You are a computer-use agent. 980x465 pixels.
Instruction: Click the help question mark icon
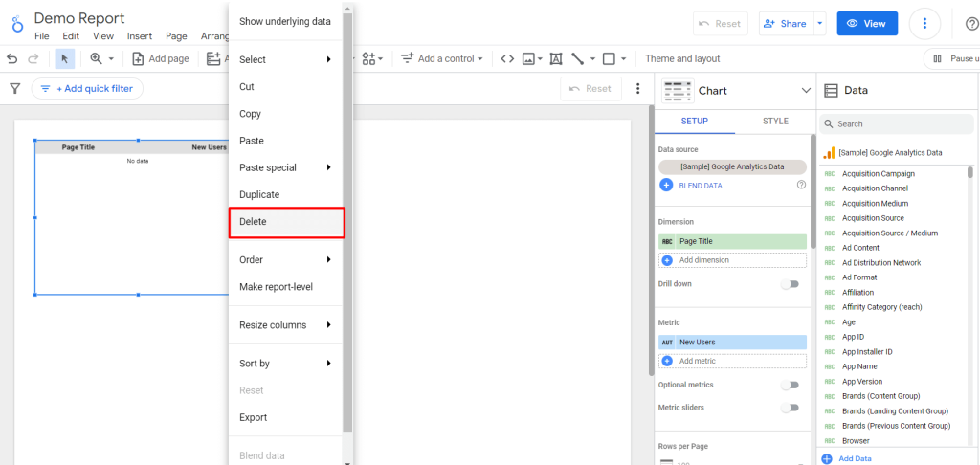(x=972, y=24)
